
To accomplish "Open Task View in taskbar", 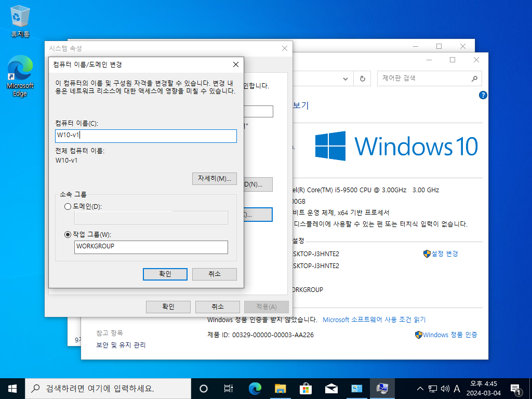I will point(229,389).
